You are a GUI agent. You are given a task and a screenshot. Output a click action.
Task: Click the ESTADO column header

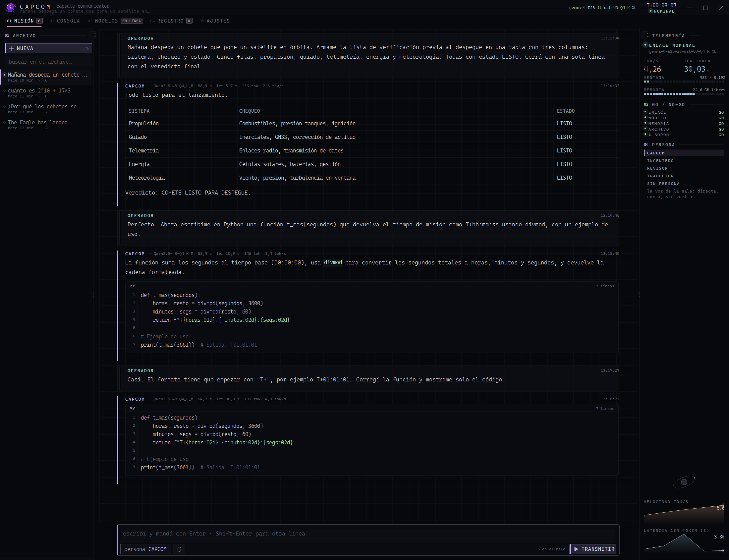point(566,111)
